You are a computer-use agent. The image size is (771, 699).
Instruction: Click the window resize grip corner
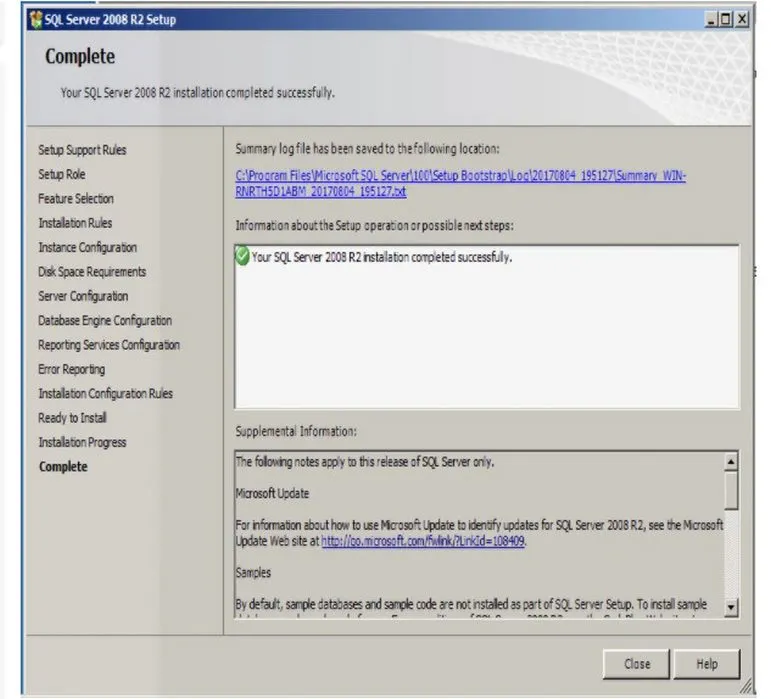[x=746, y=685]
